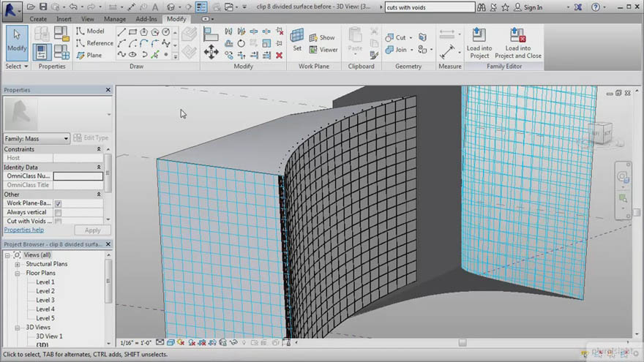Screen dimensions: 644x362
Task: Click the Family Types icon in Properties panel
Action: tap(61, 52)
